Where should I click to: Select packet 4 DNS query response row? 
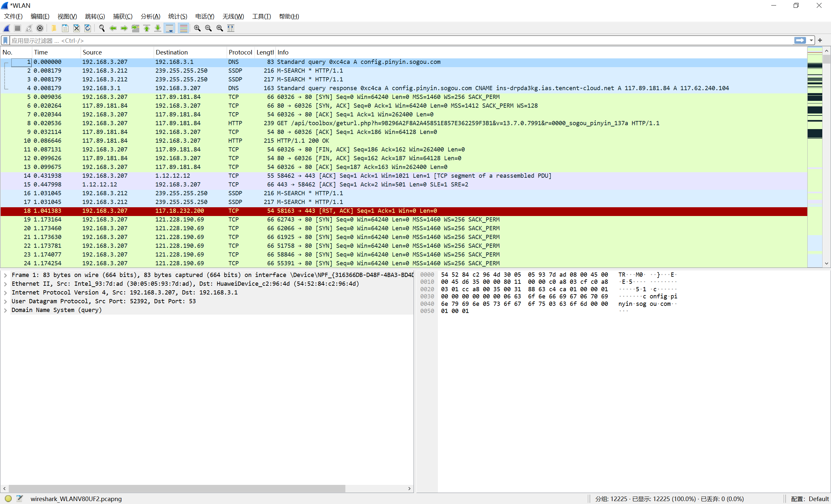(404, 88)
